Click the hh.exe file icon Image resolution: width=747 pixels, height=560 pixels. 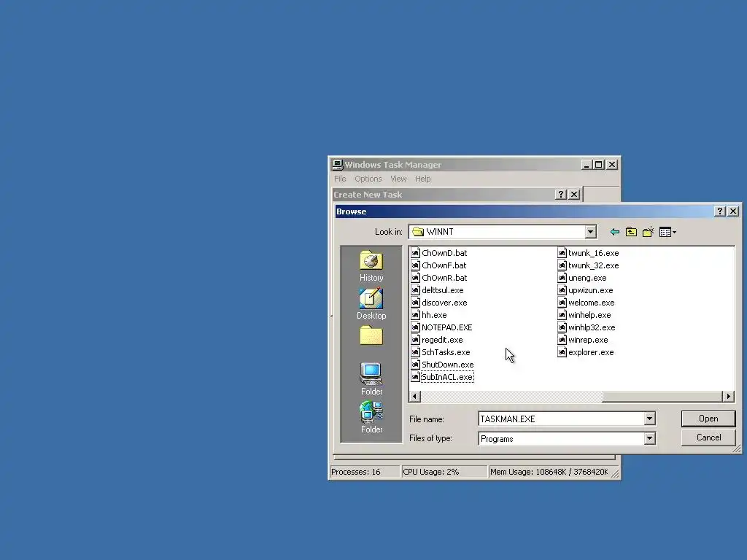415,315
